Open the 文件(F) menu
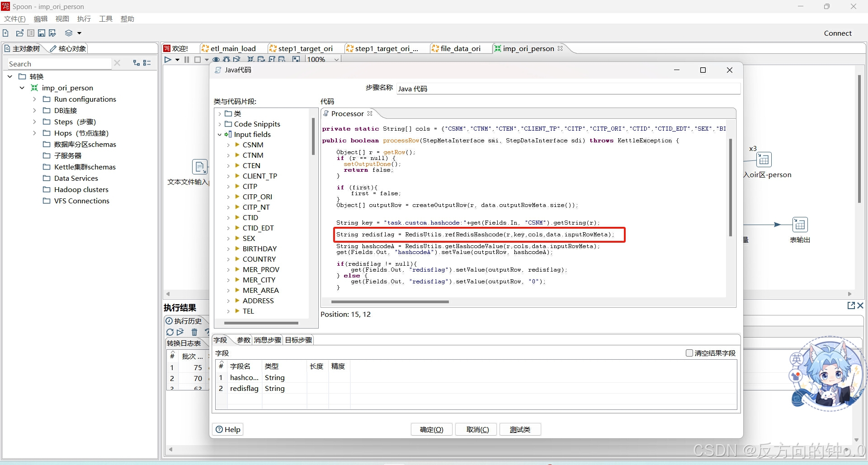This screenshot has width=868, height=465. [14, 19]
